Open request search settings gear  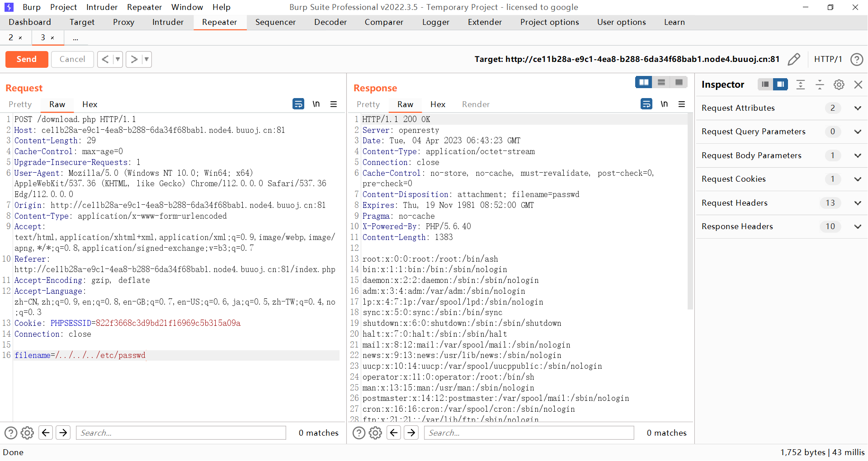27,433
